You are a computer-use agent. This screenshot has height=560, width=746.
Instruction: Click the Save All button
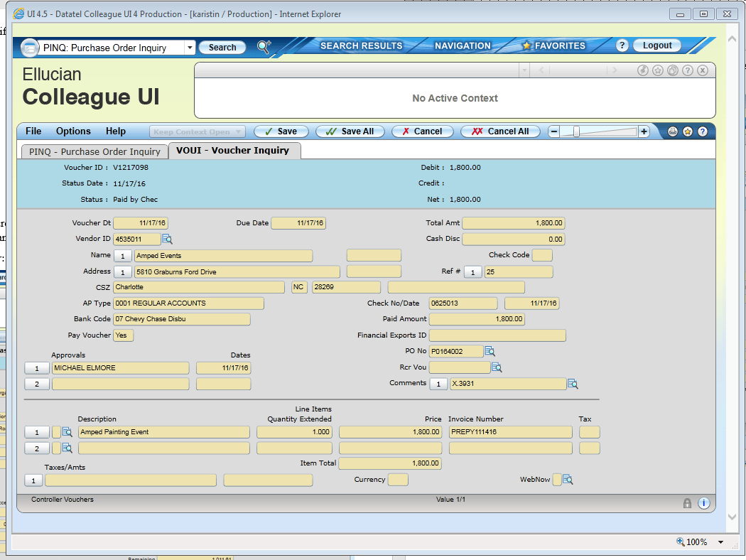(x=350, y=131)
